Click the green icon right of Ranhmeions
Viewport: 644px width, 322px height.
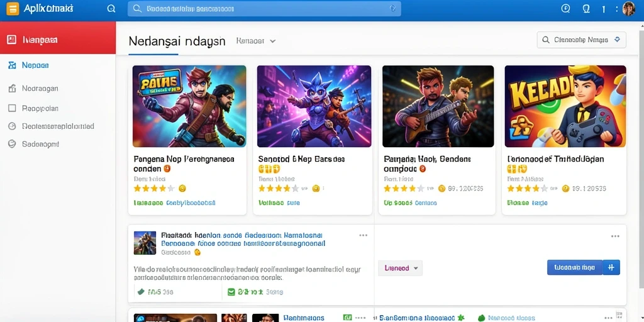pos(347,318)
